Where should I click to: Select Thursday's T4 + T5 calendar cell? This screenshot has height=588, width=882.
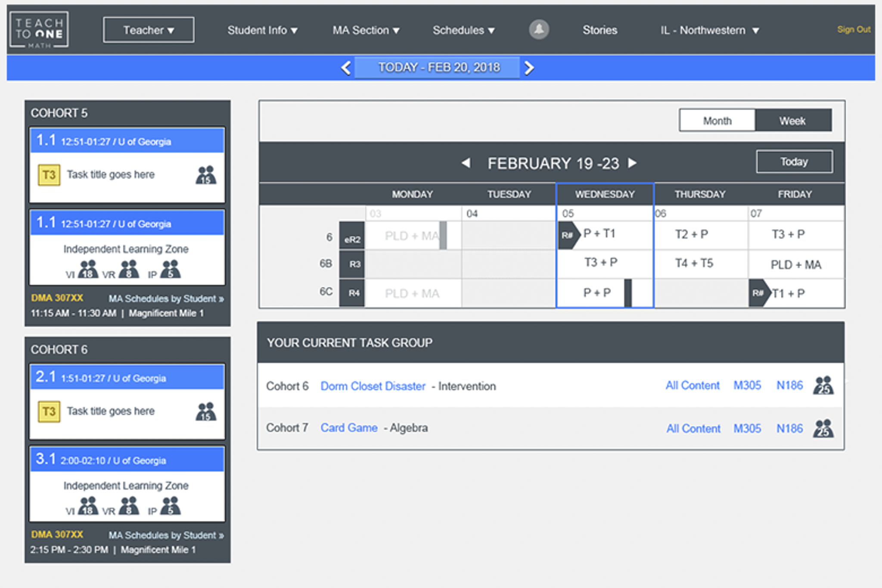pyautogui.click(x=694, y=263)
